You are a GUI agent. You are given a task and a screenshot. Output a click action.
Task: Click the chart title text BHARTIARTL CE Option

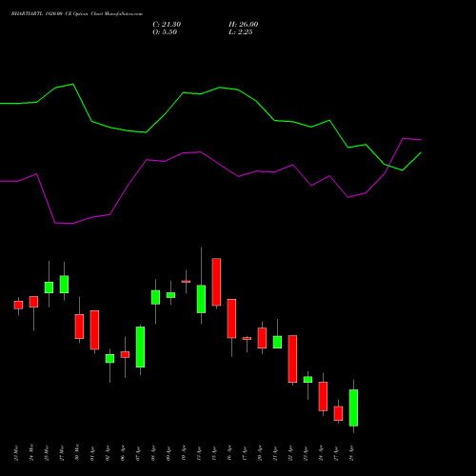click(77, 14)
